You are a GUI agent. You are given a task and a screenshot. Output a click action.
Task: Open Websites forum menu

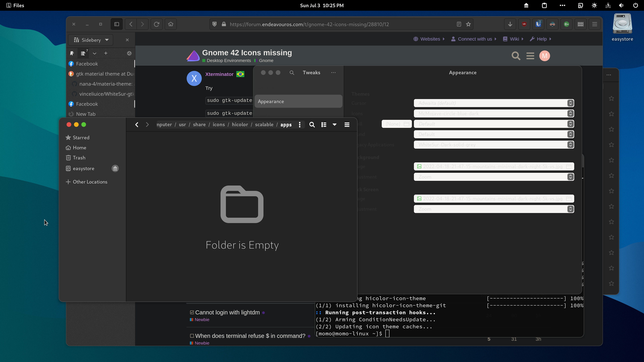coord(429,39)
